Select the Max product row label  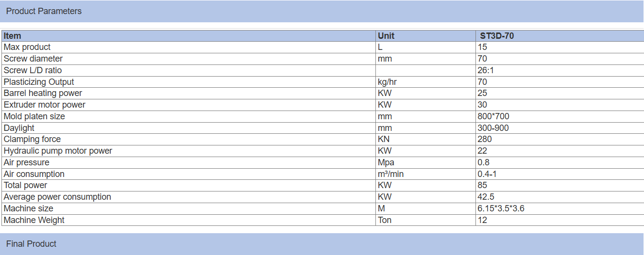(27, 47)
